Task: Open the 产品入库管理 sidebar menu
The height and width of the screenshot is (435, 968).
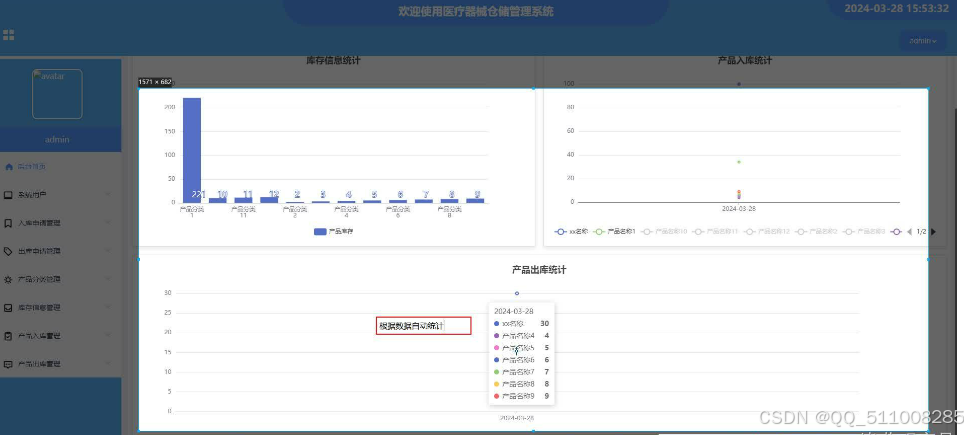Action: pyautogui.click(x=60, y=336)
